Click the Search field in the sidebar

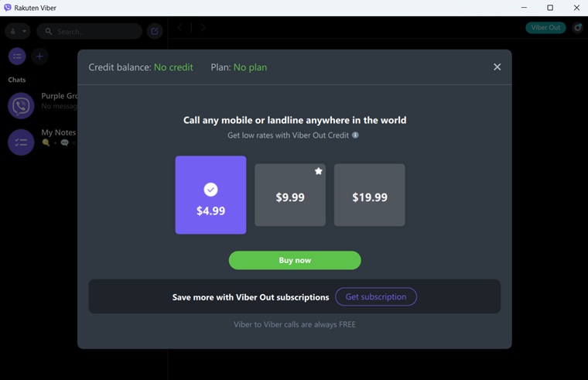pos(90,32)
